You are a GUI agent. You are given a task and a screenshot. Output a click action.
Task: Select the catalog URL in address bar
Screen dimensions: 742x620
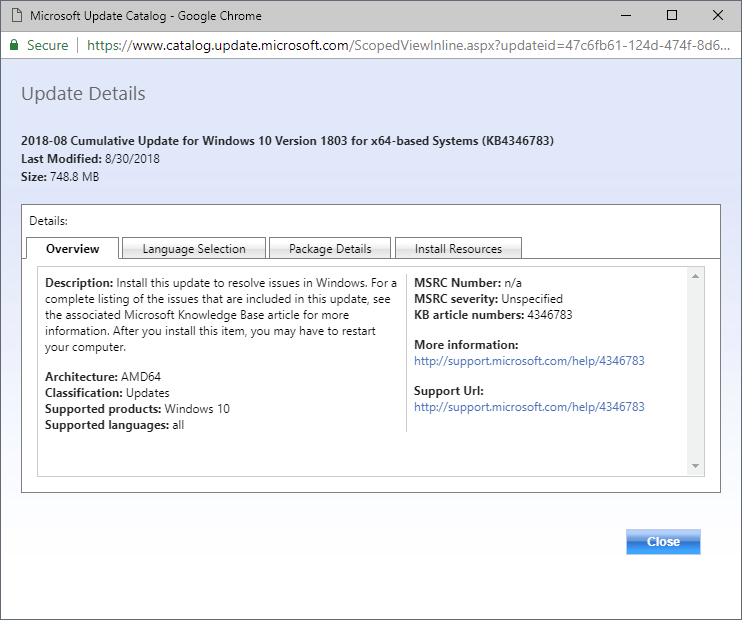[x=408, y=45]
